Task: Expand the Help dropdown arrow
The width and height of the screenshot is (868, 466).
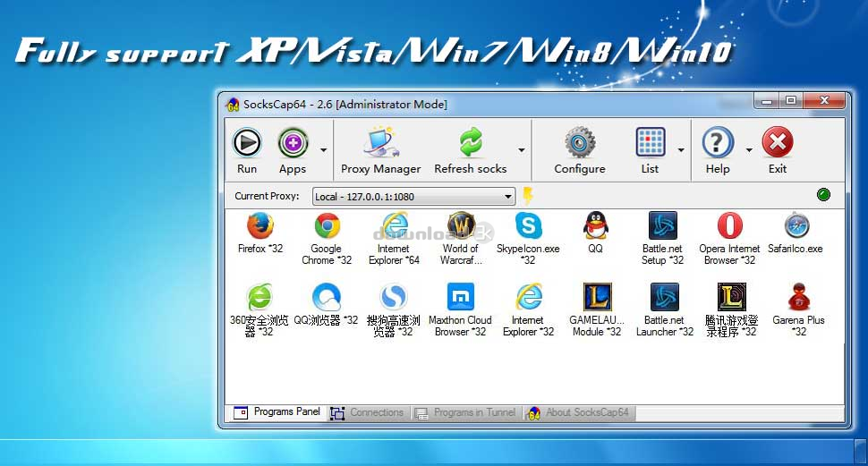Action: coord(748,150)
